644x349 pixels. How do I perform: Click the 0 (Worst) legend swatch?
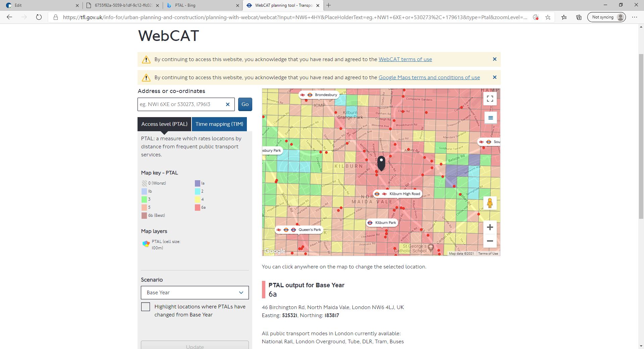tap(144, 183)
